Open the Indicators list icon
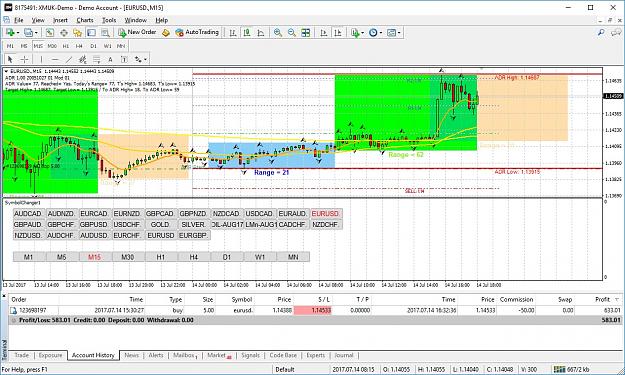This screenshot has height=375, width=625. click(x=355, y=33)
